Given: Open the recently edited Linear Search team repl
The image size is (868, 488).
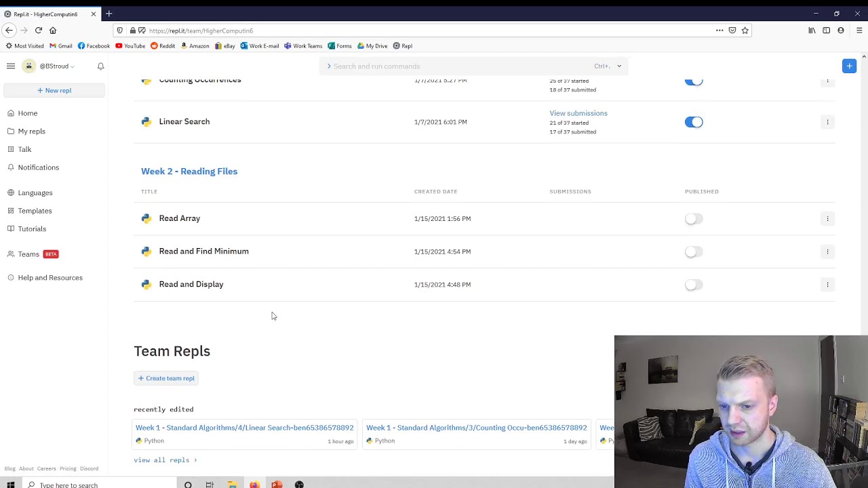Looking at the screenshot, I should point(244,428).
